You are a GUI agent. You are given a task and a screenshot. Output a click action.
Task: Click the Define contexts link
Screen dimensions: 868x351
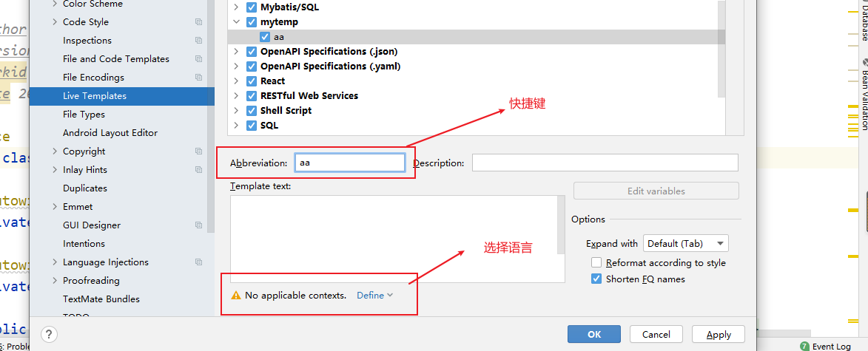[x=374, y=295]
